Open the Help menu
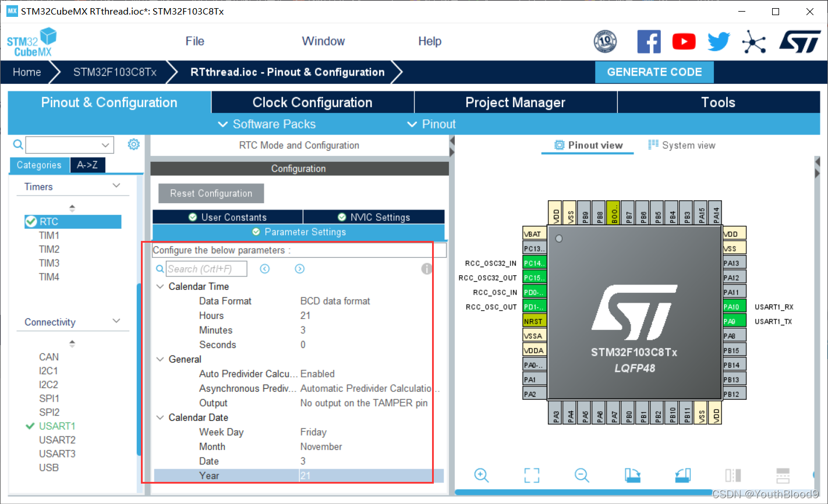Viewport: 828px width, 504px height. (x=430, y=41)
